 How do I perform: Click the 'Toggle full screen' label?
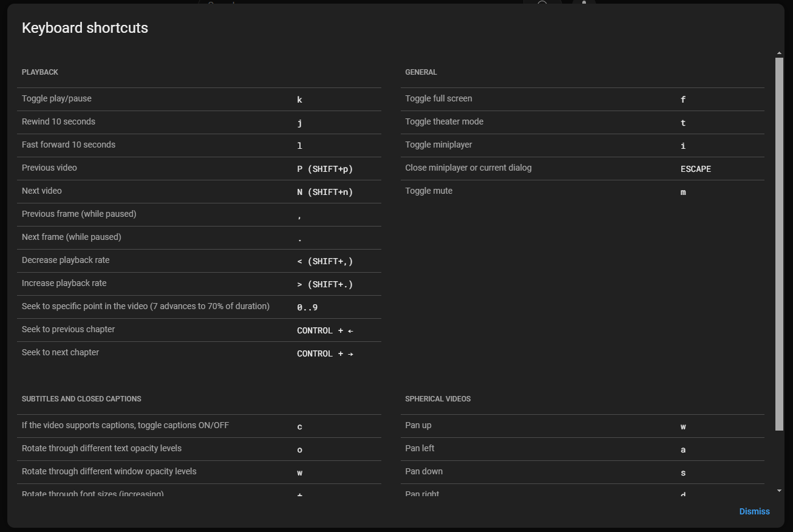(x=438, y=98)
